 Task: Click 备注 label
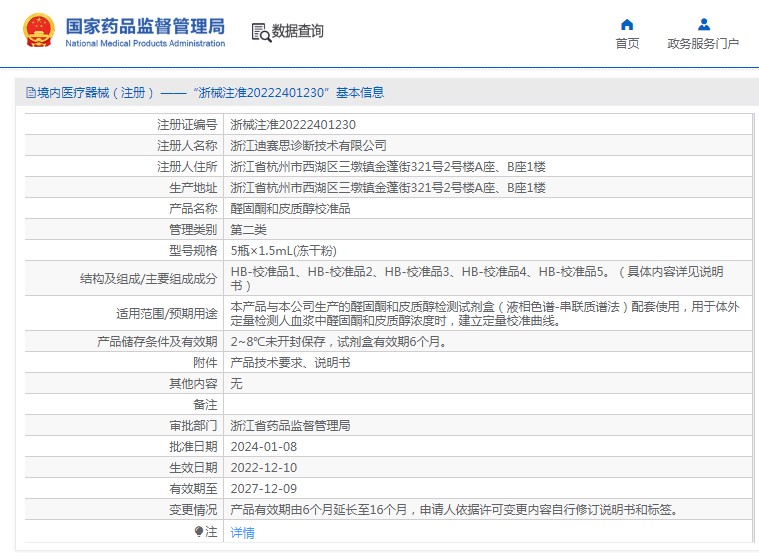(x=205, y=405)
